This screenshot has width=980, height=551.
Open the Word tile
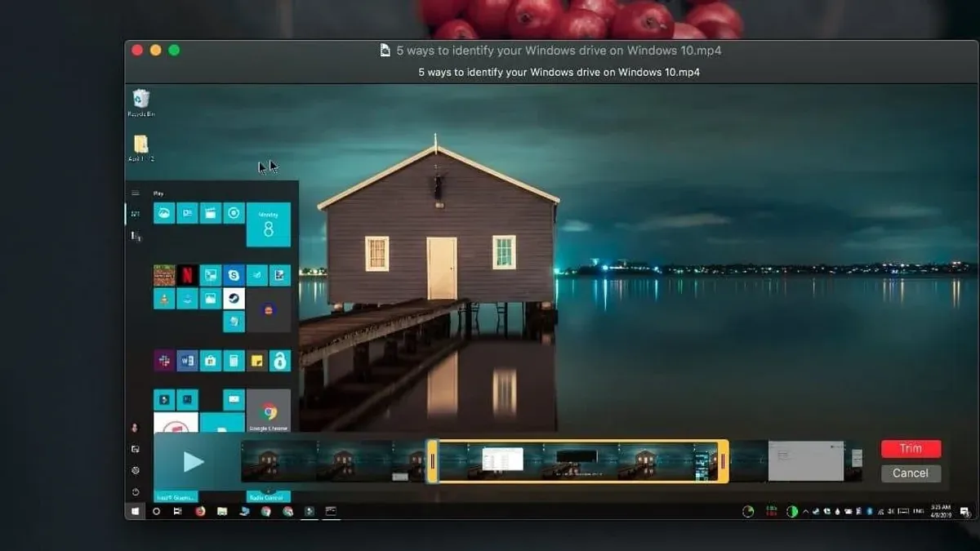click(188, 361)
